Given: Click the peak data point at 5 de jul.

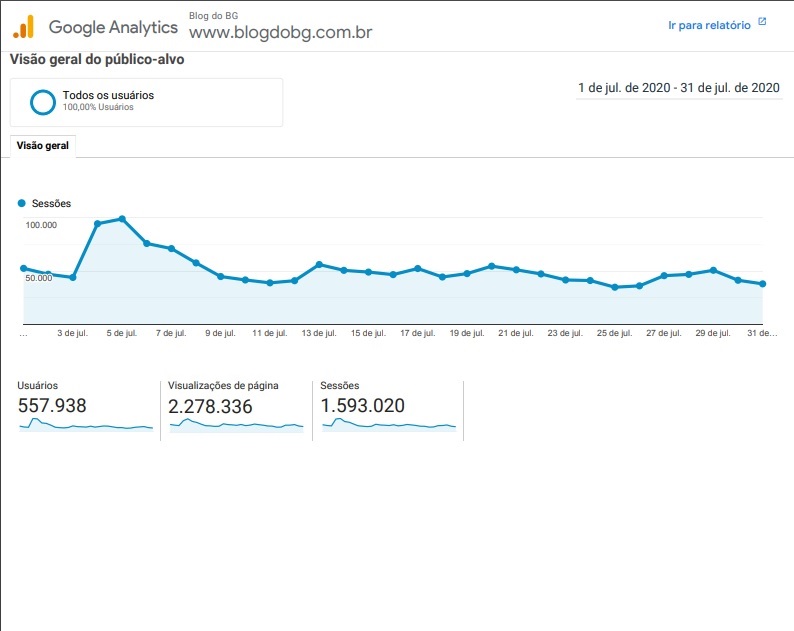Looking at the screenshot, I should pos(122,219).
